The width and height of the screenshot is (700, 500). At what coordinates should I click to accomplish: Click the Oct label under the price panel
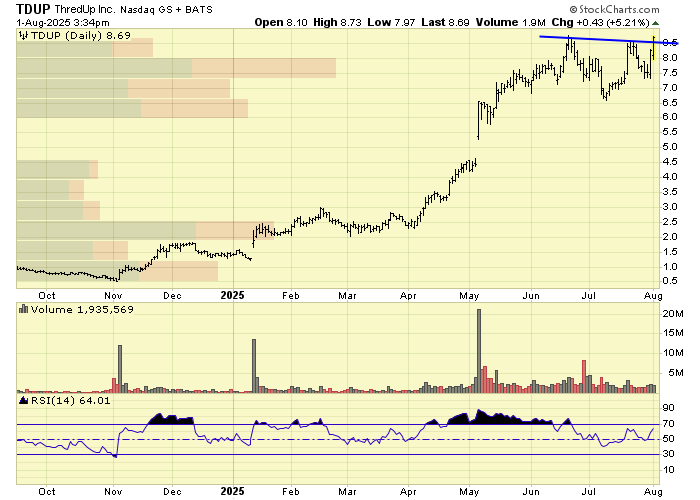(47, 296)
